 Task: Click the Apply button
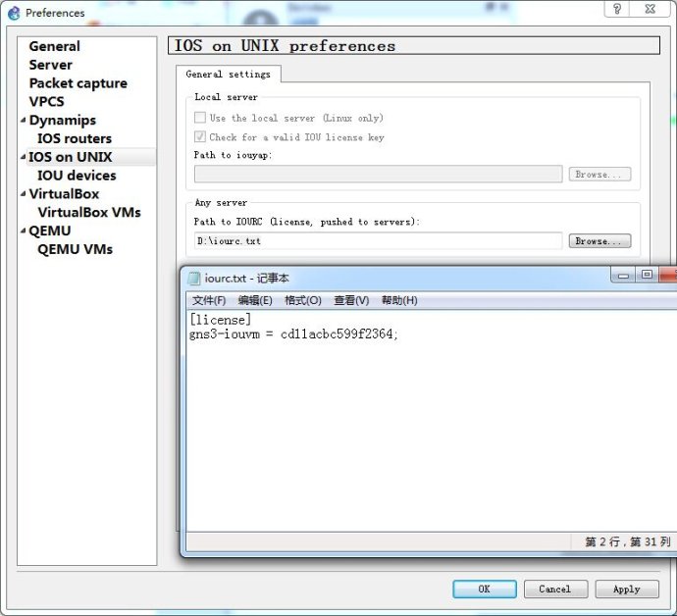coord(627,589)
